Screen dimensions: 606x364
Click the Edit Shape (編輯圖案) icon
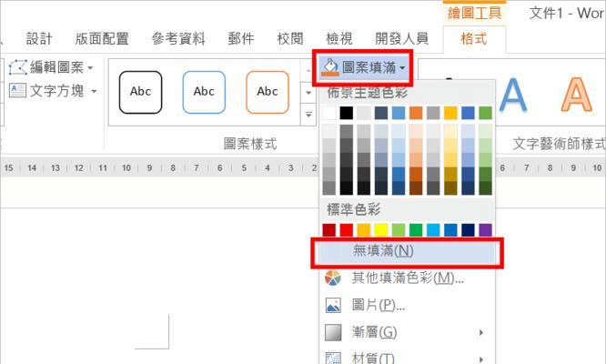tap(18, 67)
